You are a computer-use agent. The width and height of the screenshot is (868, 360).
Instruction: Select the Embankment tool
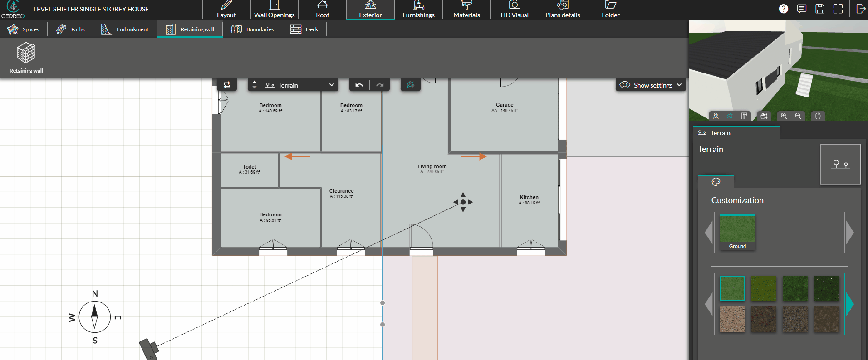125,29
